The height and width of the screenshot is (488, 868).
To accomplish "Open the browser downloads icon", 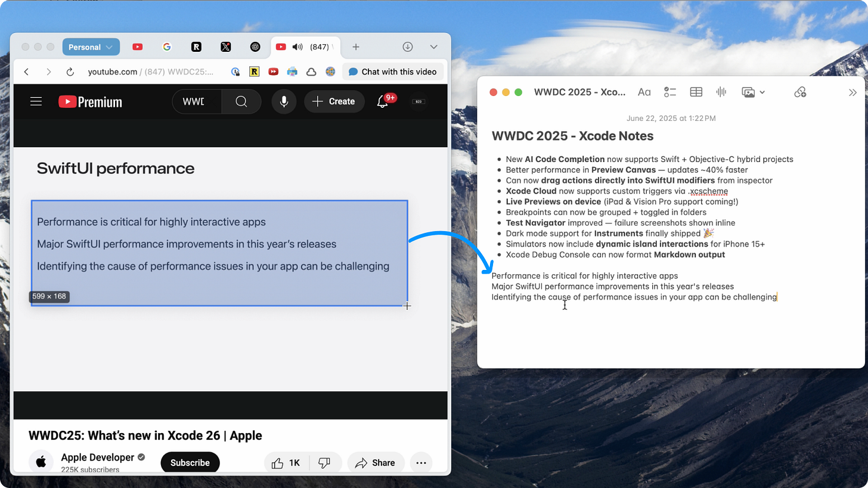I will click(408, 47).
